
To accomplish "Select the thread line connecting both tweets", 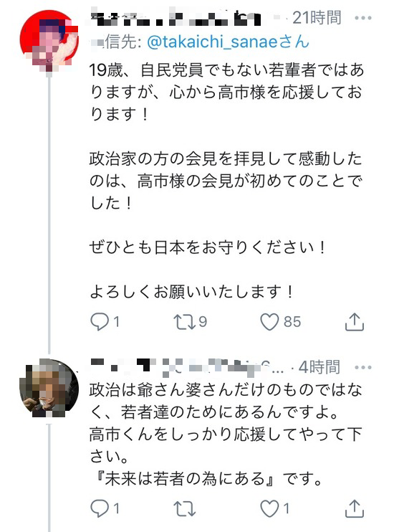I will point(49,214).
